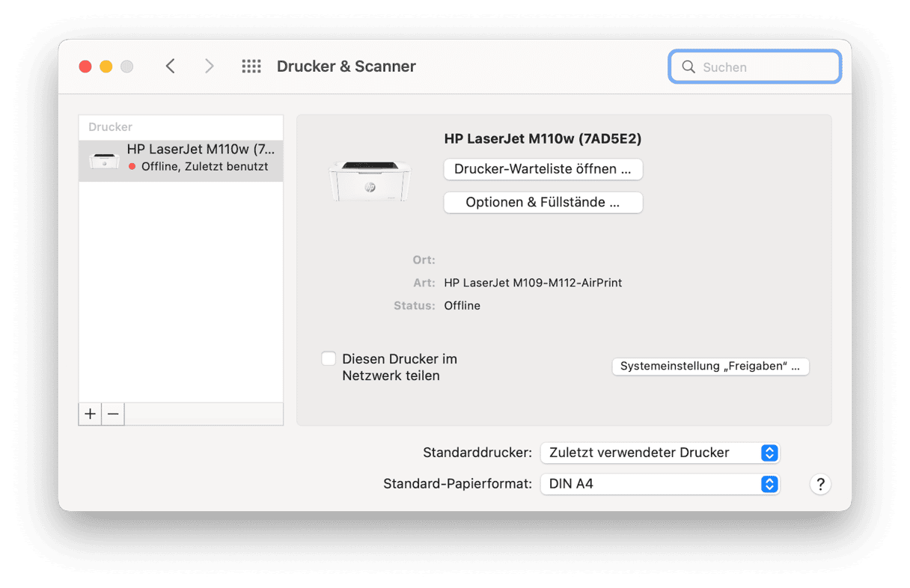This screenshot has width=910, height=588.
Task: Open Systemeinstellung „Freigaben" button
Action: pyautogui.click(x=710, y=367)
